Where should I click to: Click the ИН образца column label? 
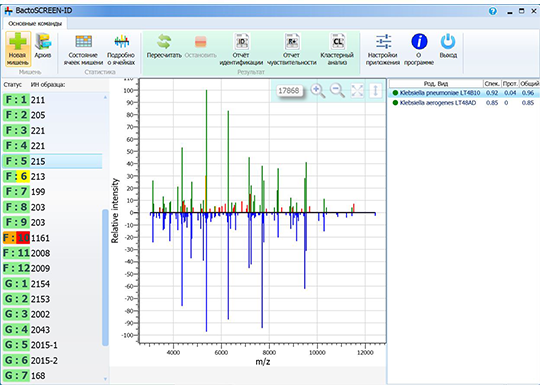click(48, 85)
